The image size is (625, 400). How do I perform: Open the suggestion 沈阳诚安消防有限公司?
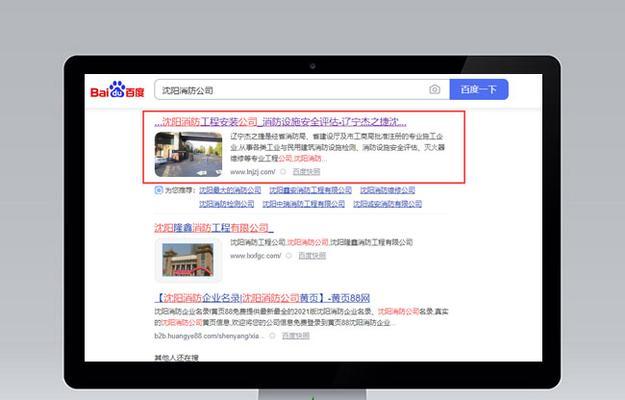click(387, 204)
